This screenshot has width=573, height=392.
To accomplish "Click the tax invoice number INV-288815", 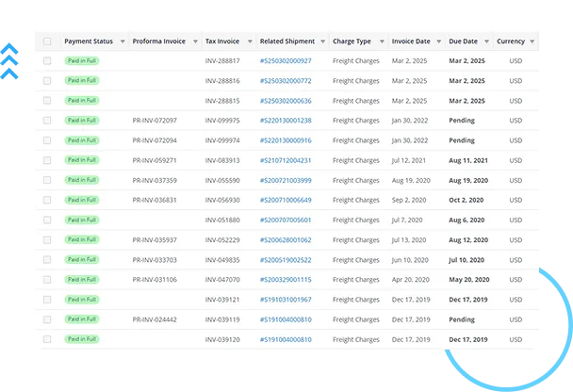I will (222, 101).
